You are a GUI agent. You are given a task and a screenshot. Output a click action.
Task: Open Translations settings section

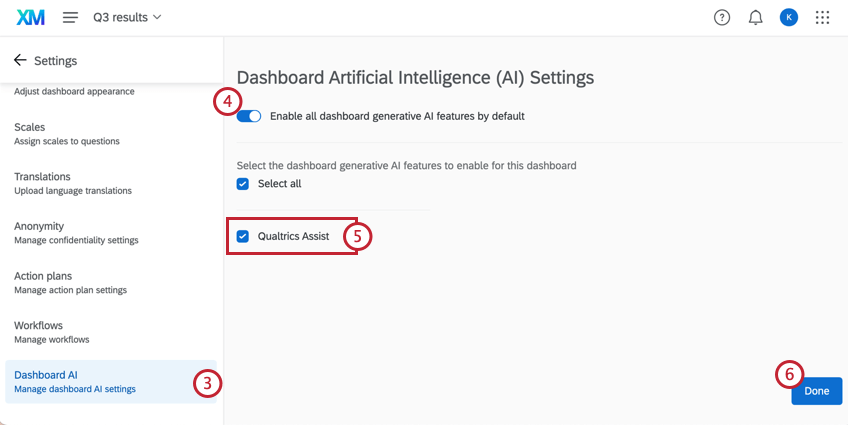(111, 183)
